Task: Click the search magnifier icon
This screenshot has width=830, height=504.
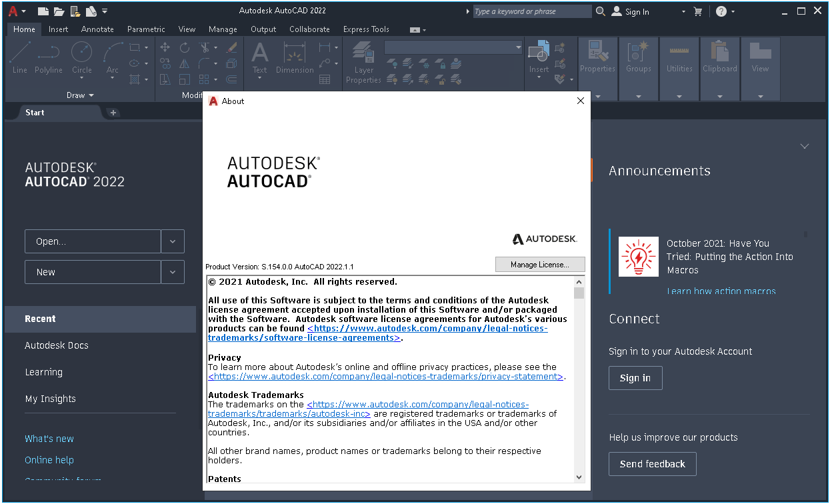Action: [601, 11]
